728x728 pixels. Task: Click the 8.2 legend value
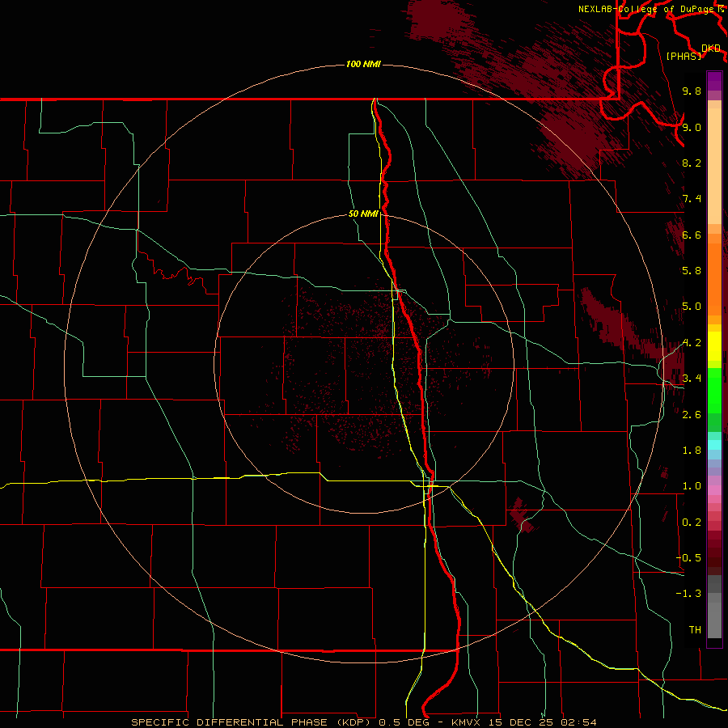coord(692,163)
